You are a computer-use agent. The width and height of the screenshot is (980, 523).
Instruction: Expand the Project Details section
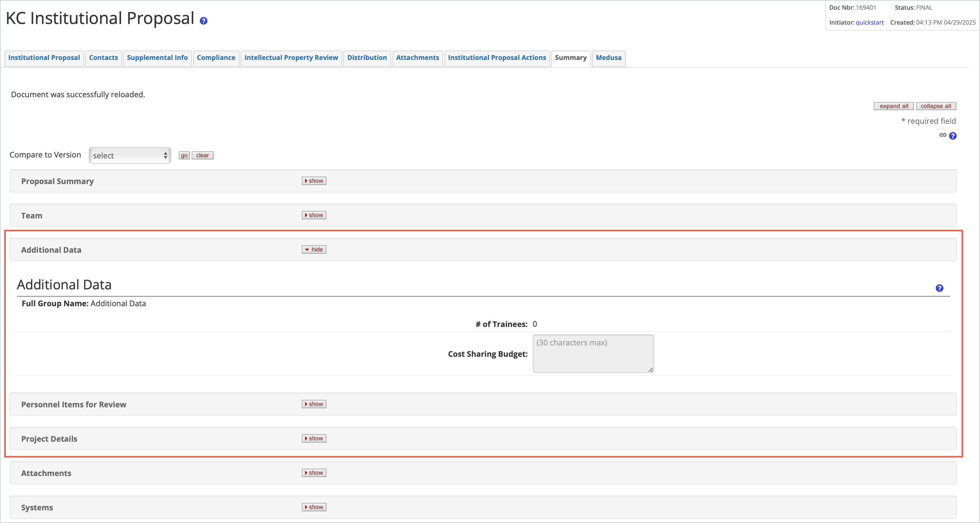pos(313,438)
